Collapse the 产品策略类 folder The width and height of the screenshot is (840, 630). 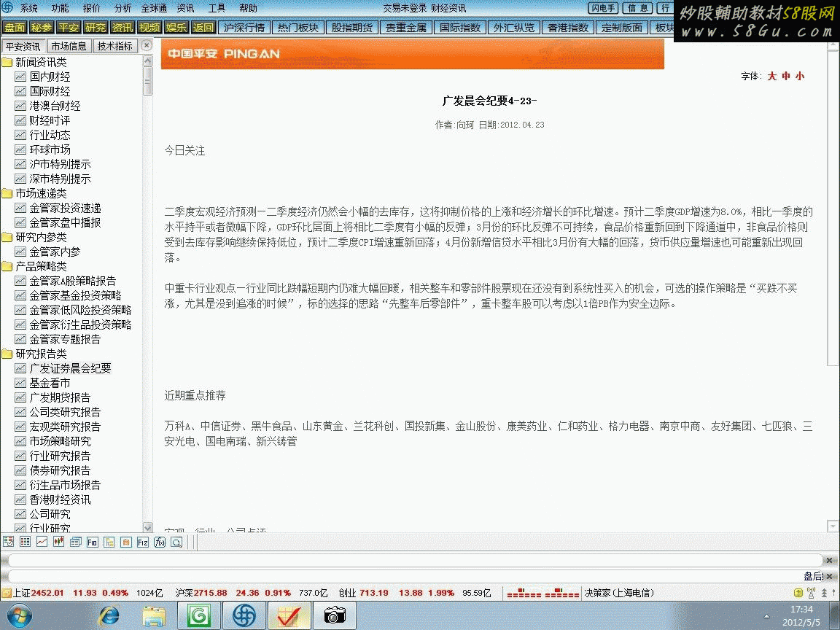coord(7,266)
